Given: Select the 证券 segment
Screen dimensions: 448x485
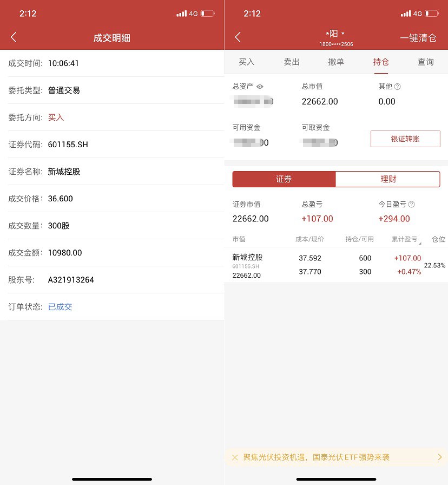Looking at the screenshot, I should click(x=284, y=179).
